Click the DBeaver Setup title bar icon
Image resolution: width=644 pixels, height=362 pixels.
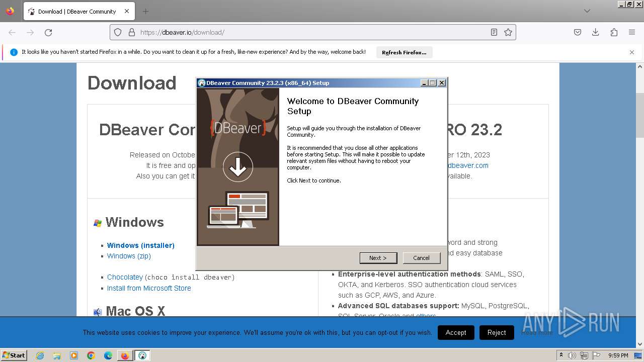pos(202,83)
